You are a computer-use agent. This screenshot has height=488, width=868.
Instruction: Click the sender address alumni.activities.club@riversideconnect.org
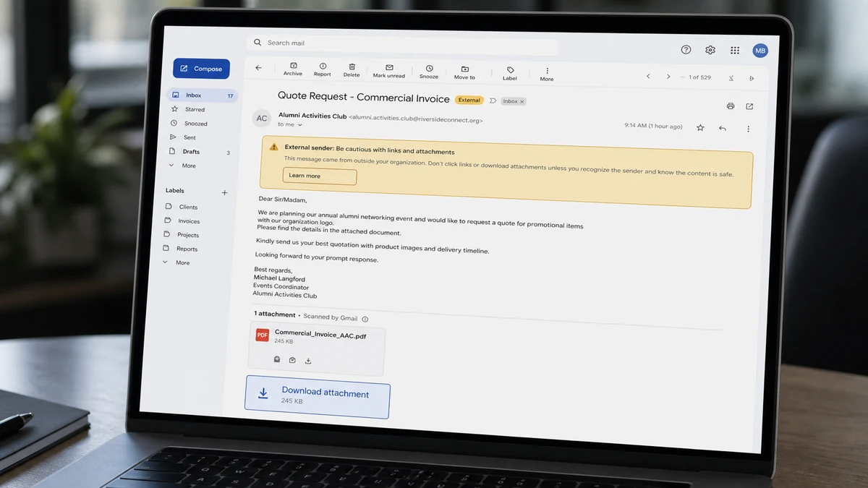coord(415,119)
